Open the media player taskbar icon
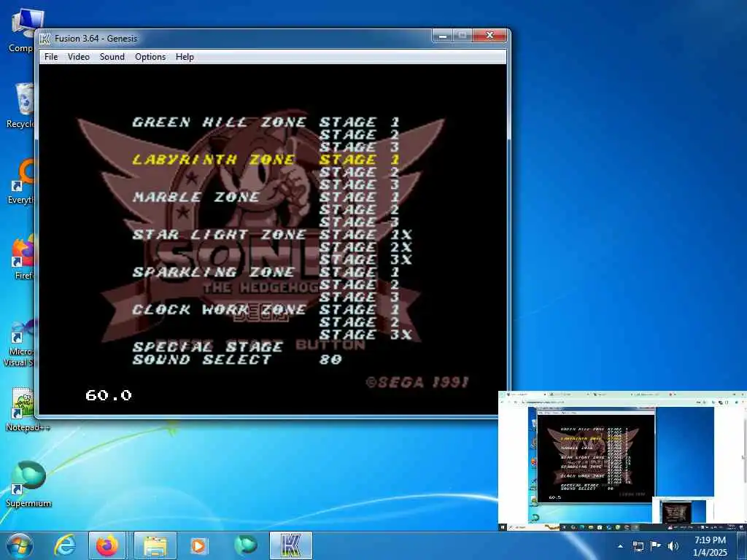The image size is (747, 560). [x=198, y=545]
